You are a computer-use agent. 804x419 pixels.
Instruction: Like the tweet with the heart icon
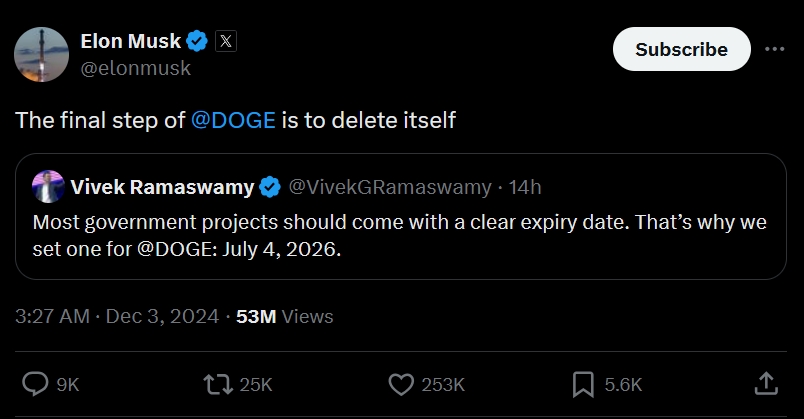(x=401, y=384)
